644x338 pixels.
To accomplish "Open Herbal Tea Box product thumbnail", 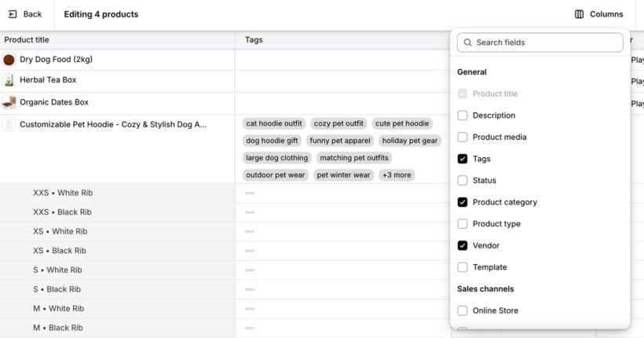I will tap(9, 80).
